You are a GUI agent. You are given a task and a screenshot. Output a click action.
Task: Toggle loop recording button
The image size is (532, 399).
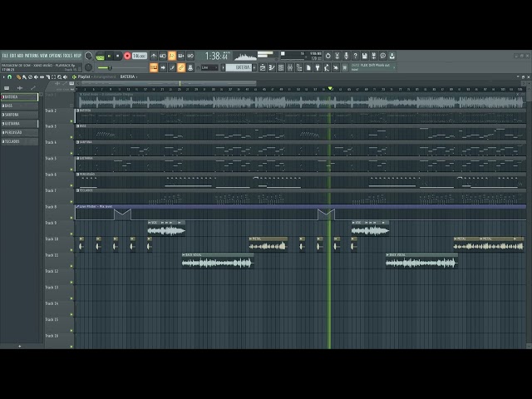click(190, 56)
